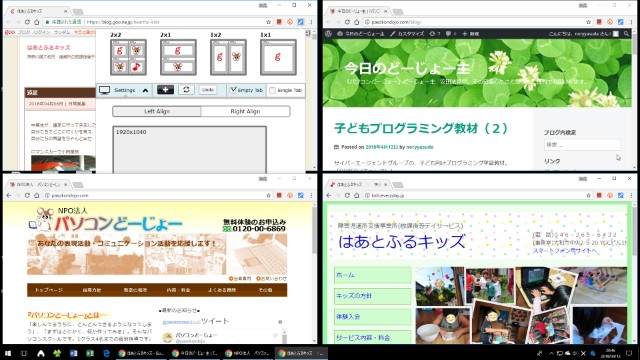Uncheck the empty tab checkbox

(x=233, y=90)
